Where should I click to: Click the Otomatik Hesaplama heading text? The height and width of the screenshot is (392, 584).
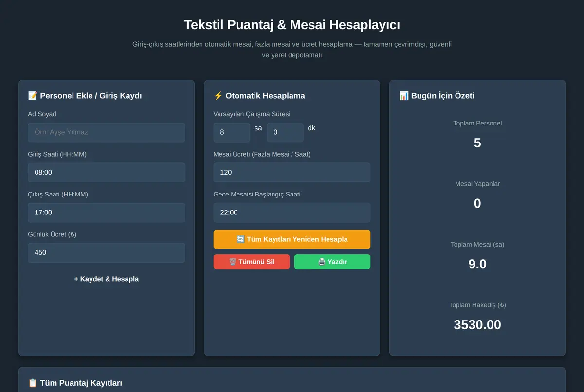[265, 96]
